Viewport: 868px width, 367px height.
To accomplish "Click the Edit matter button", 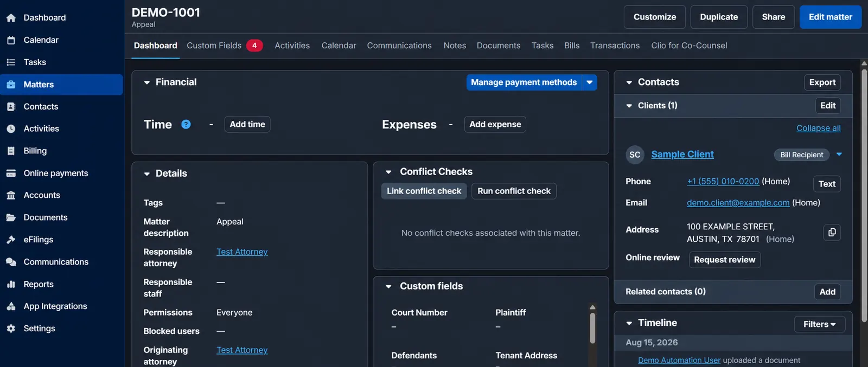I will pyautogui.click(x=831, y=17).
